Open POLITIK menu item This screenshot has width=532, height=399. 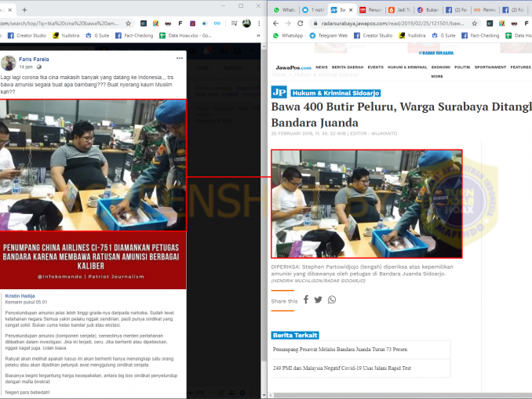pos(462,67)
